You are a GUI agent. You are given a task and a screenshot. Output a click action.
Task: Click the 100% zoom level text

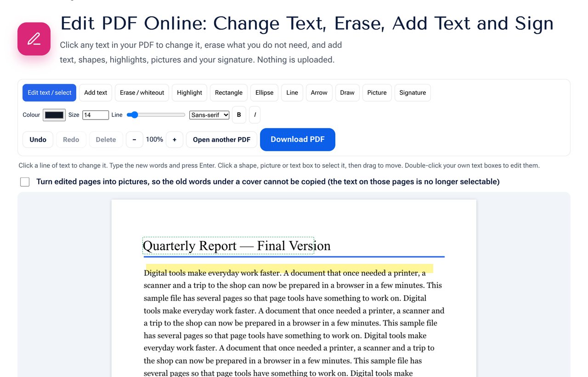[x=154, y=139]
